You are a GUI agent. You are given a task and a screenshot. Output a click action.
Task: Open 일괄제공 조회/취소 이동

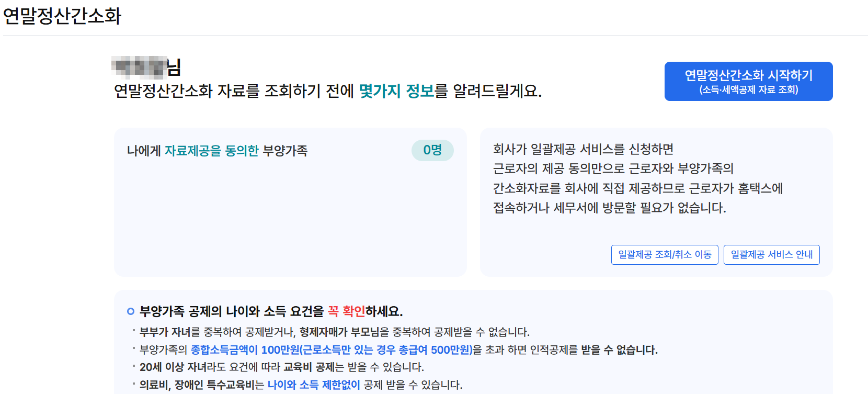pos(664,255)
